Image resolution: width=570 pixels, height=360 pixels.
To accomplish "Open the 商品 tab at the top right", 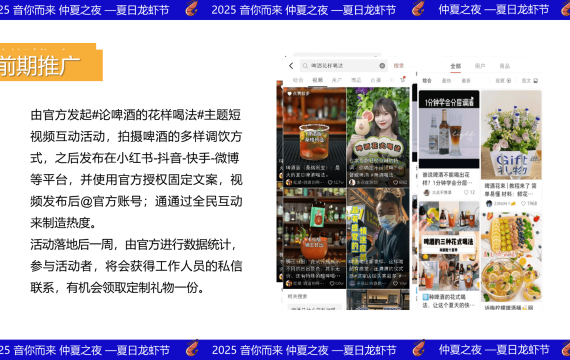I will 505,66.
